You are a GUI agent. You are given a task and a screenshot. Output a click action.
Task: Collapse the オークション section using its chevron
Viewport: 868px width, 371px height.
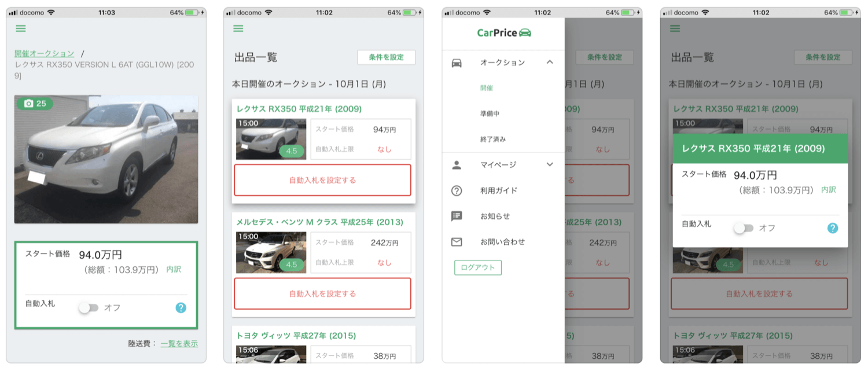(550, 63)
